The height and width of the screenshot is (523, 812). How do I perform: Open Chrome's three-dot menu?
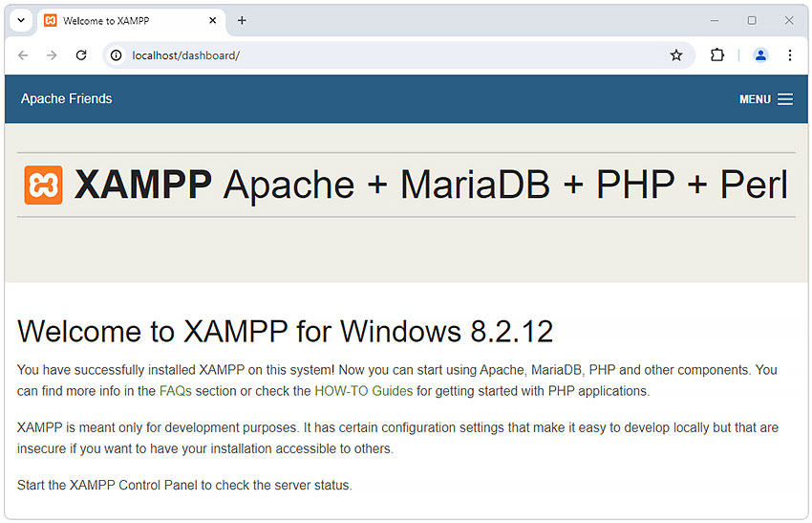click(790, 54)
